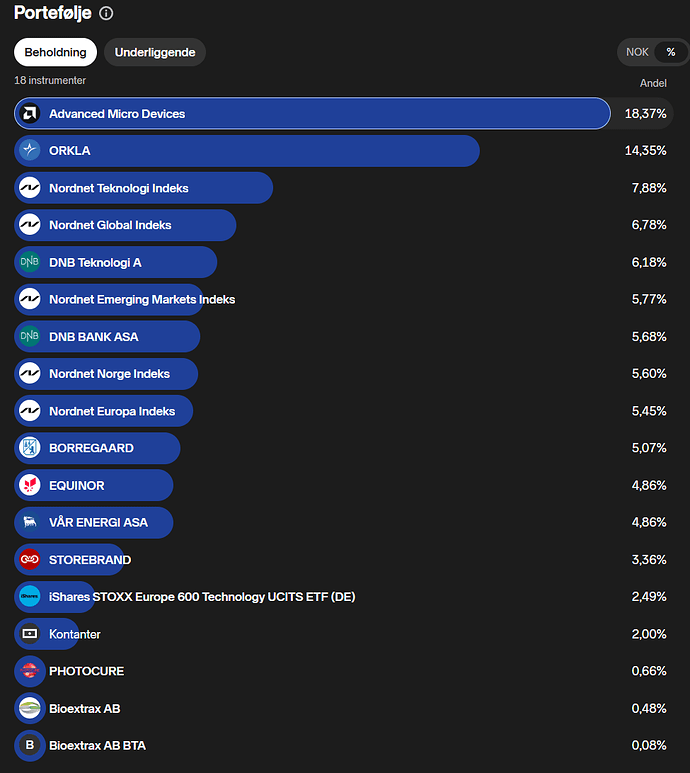The height and width of the screenshot is (773, 690).
Task: Click the Storebrand logo icon
Action: (30, 560)
